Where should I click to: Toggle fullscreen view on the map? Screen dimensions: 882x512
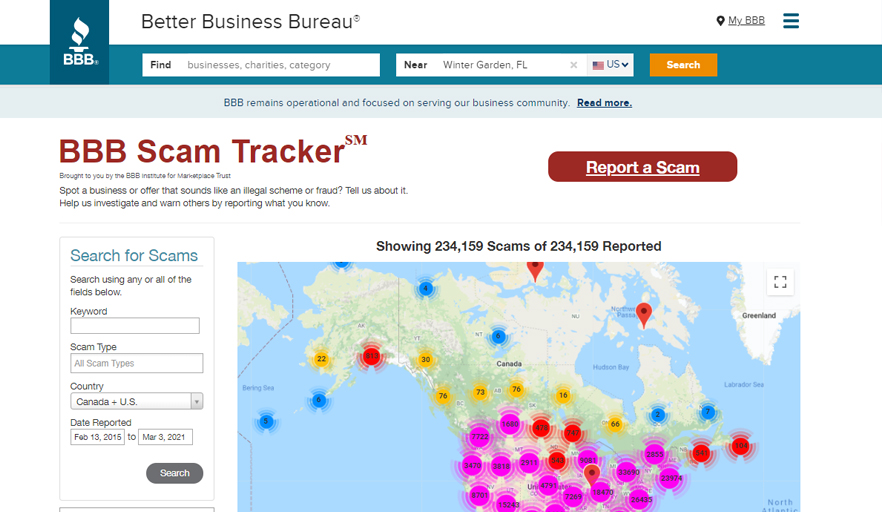click(x=780, y=282)
